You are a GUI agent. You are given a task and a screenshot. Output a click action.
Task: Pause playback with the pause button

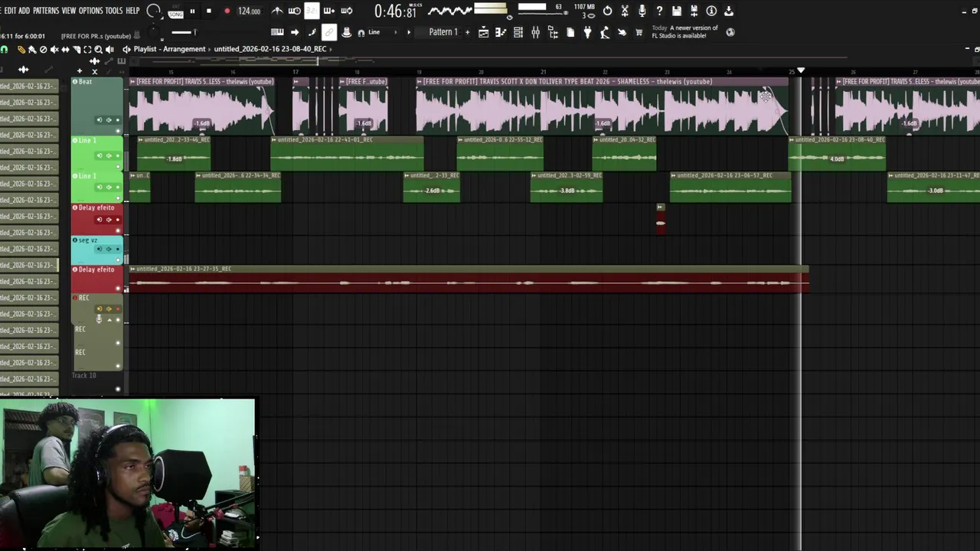(192, 11)
